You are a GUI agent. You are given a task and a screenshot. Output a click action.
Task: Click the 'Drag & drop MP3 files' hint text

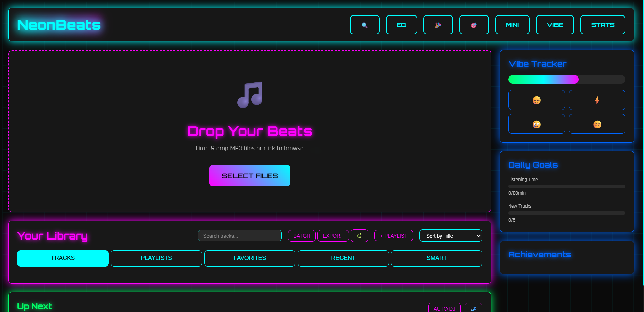[250, 148]
